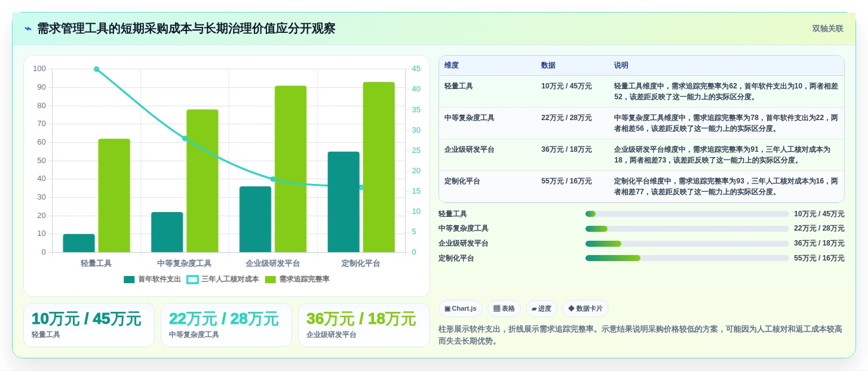Image resolution: width=868 pixels, height=371 pixels.
Task: Click the dark teal bar for 中等复杂度工具
Action: (167, 232)
